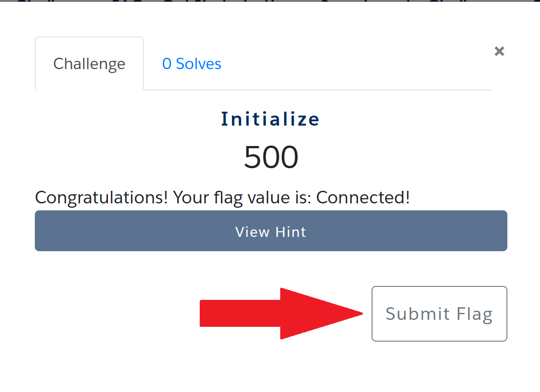This screenshot has height=392, width=540.
Task: Click the Connected! flag value text
Action: coord(363,198)
